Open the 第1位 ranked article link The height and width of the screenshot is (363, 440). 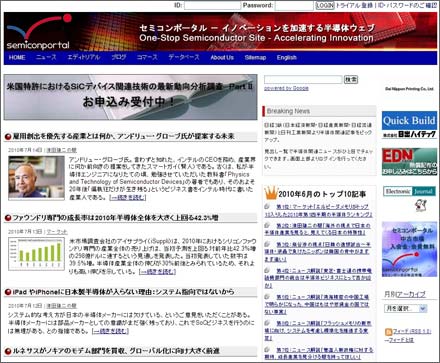click(318, 211)
